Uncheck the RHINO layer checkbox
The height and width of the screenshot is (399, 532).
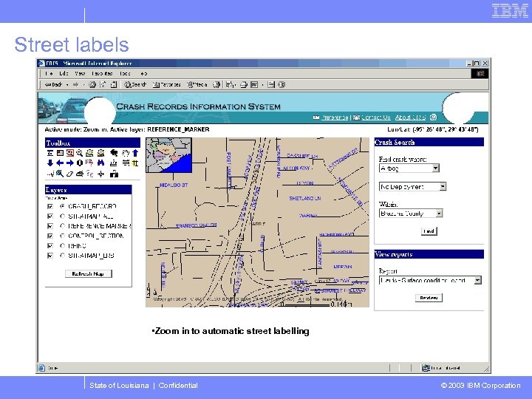50,245
